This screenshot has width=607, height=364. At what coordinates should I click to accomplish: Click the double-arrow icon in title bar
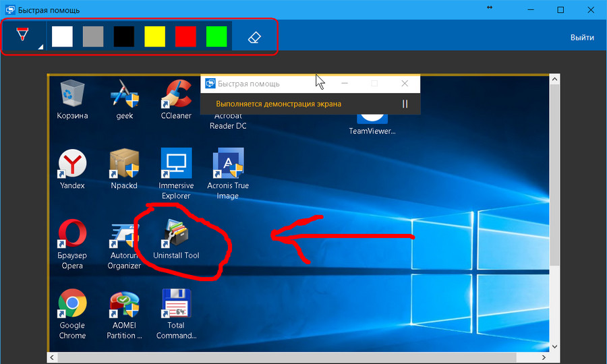click(490, 7)
